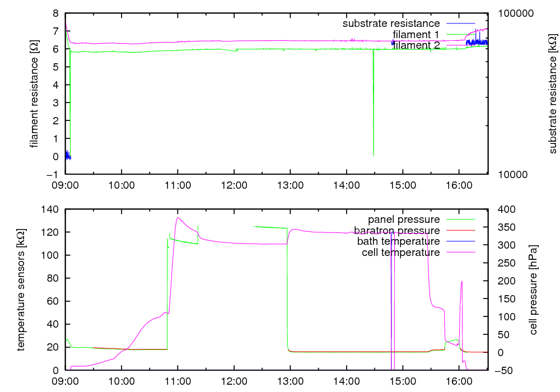
Task: Select the "temperature sensors [kΩ]" axis title
Action: click(21, 290)
